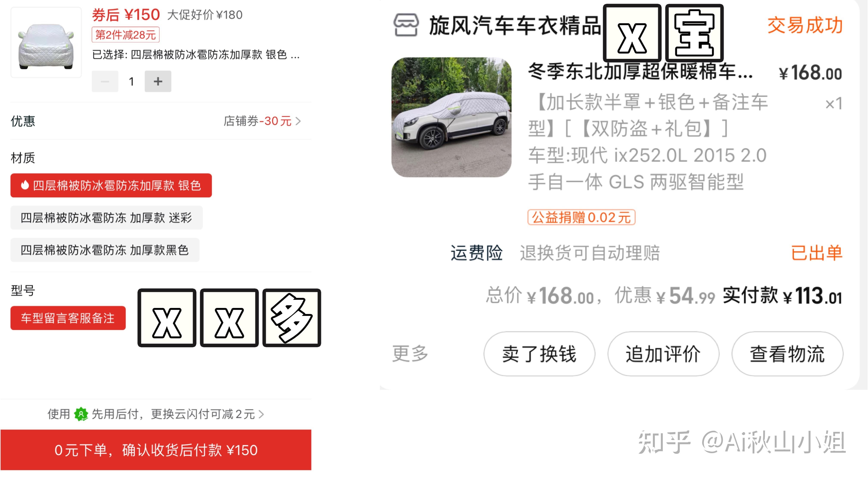Image resolution: width=868 pixels, height=477 pixels.
Task: Select 四层棉被防冰雹防冻 加厚款黑色 option
Action: click(x=105, y=250)
